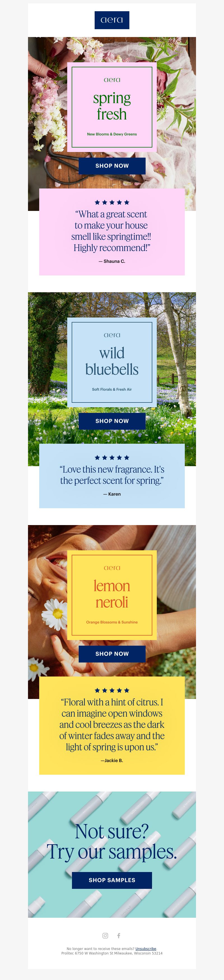
Task: Click the small aera logo on wild bluebells card
Action: 112,335
